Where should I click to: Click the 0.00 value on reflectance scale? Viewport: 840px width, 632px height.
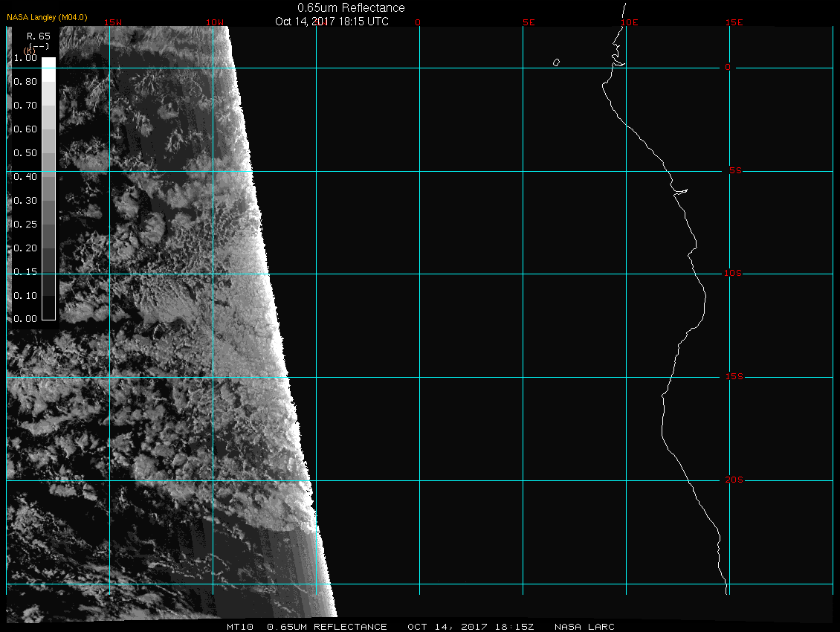coord(25,319)
